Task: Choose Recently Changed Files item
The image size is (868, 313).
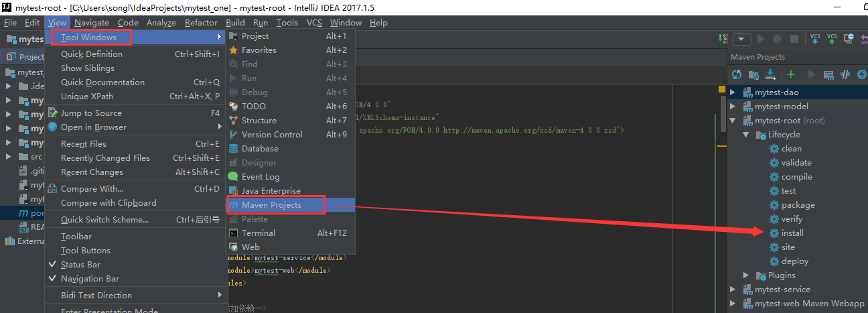Action: (x=135, y=158)
